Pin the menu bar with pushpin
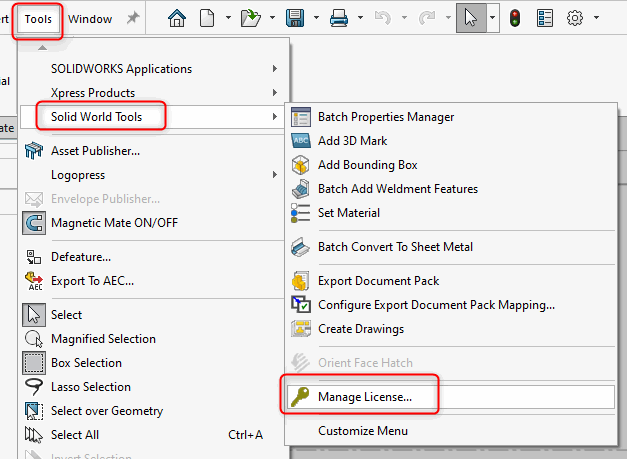 click(133, 19)
